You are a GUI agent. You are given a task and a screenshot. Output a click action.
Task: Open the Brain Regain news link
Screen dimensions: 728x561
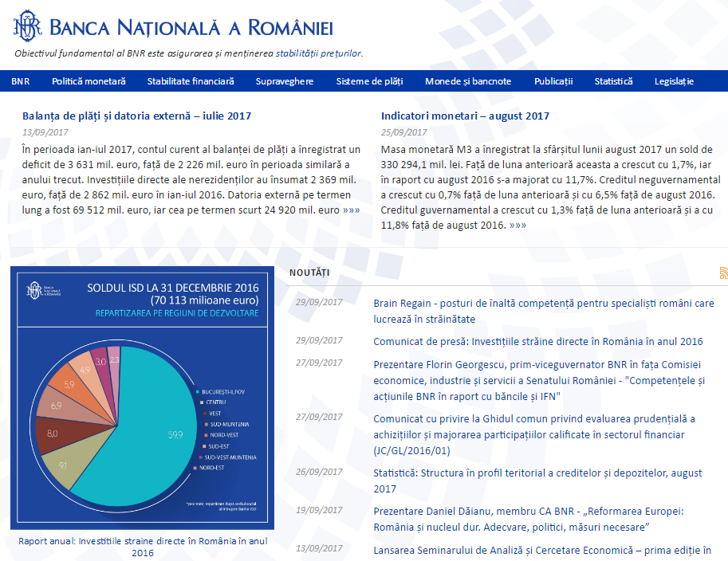(543, 311)
